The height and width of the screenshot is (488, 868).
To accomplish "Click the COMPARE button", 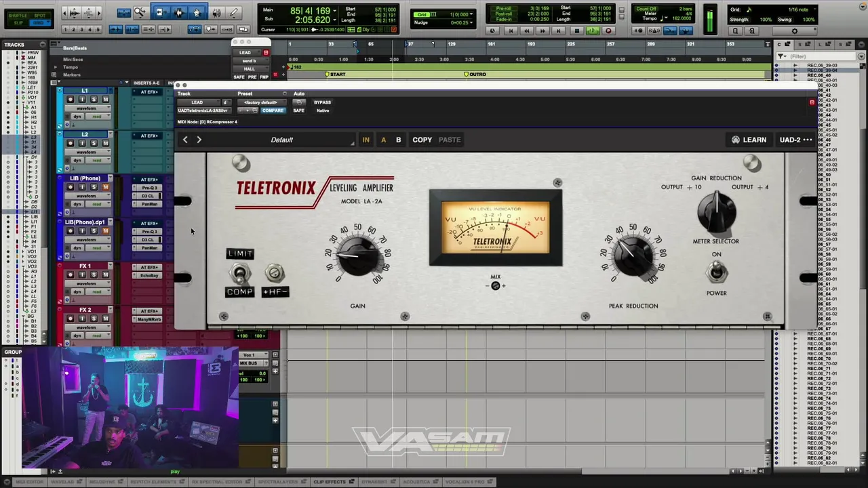I will [273, 110].
